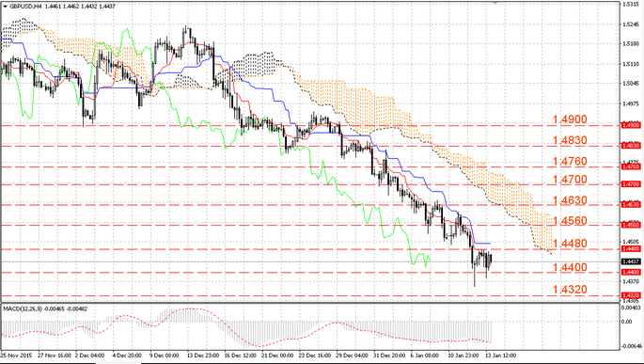Click the 1.4830 orange level label
Viewport: 644px width, 364px height.
570,140
